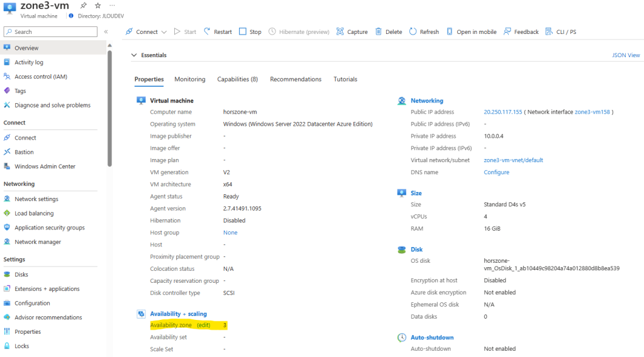Refresh the VM overview page
The width and height of the screenshot is (644, 357).
[x=425, y=31]
